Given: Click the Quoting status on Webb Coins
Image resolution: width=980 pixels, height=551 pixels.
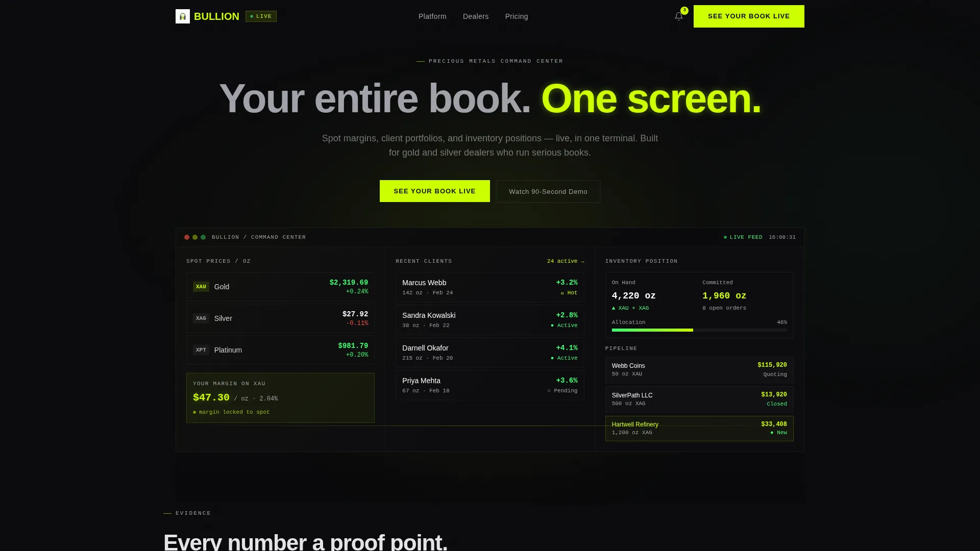Looking at the screenshot, I should [x=775, y=374].
